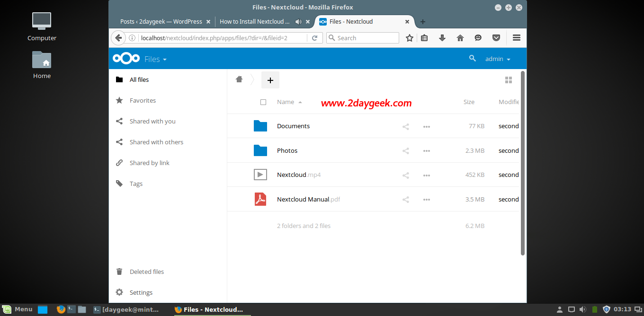Check the battery tray indicator
This screenshot has height=316, width=644.
coord(595,309)
